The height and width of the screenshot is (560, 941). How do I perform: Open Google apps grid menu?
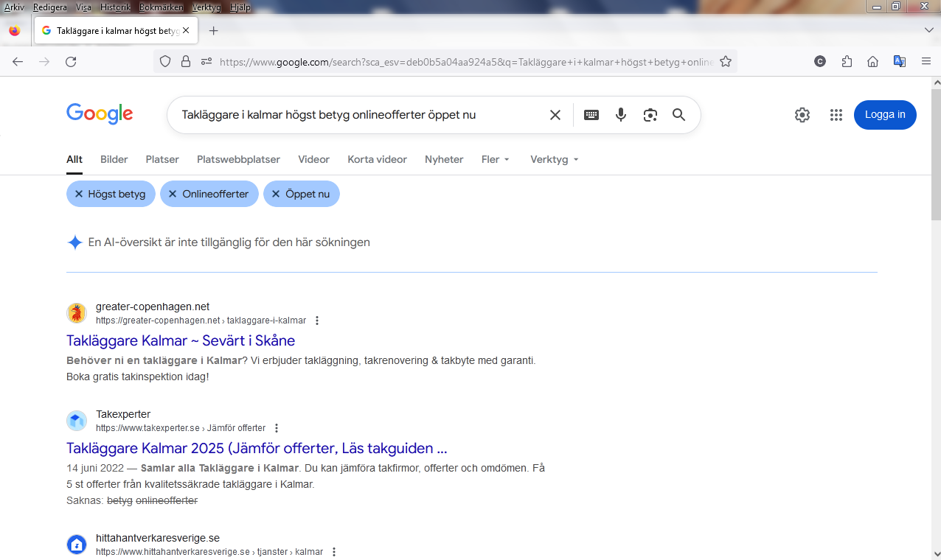pyautogui.click(x=836, y=115)
